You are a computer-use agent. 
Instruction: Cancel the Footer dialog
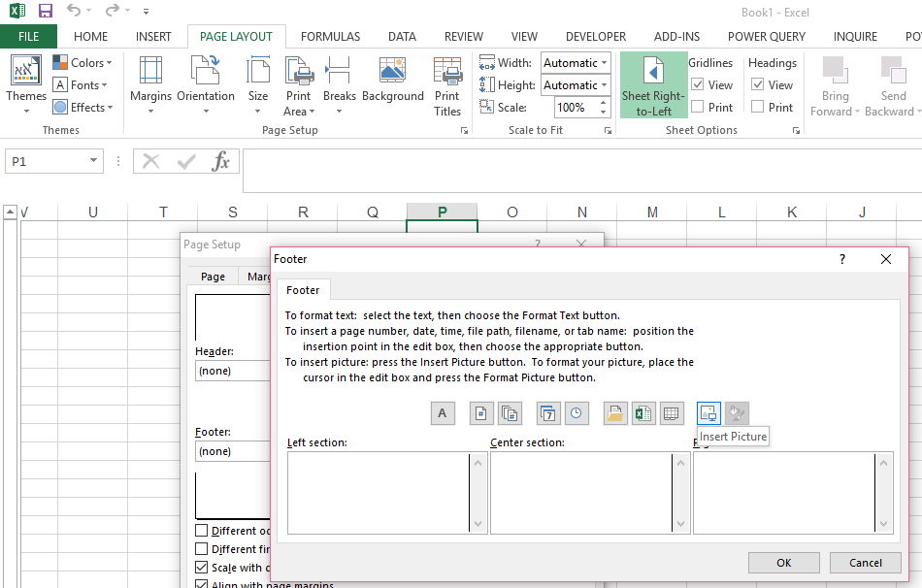click(866, 563)
